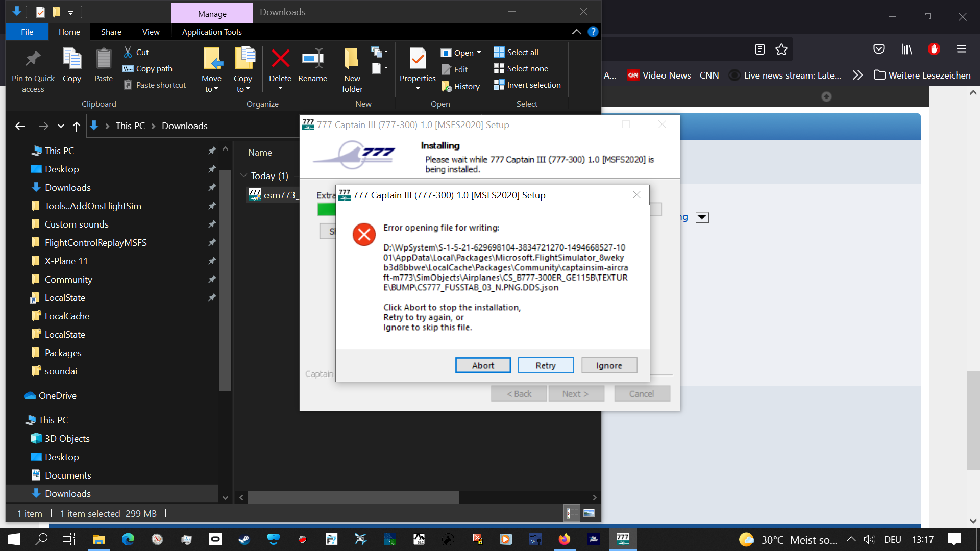Open Properties from the ribbon

tap(417, 59)
